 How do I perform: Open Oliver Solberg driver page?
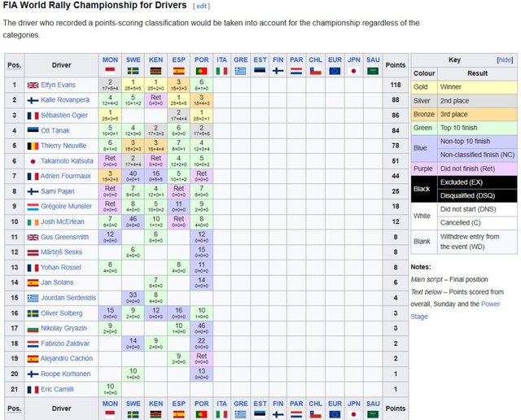point(62,313)
